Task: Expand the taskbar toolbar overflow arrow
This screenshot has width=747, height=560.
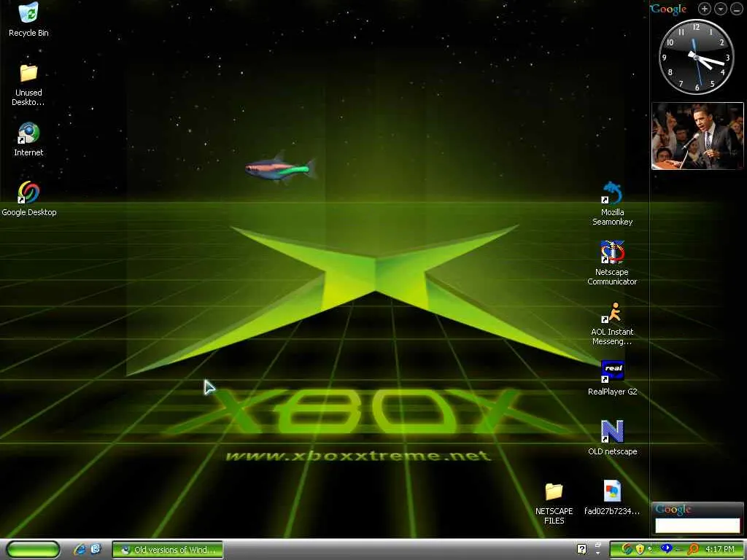Action: (x=598, y=553)
